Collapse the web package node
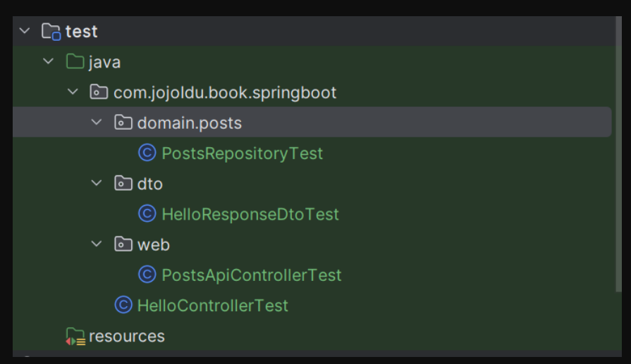 click(97, 244)
